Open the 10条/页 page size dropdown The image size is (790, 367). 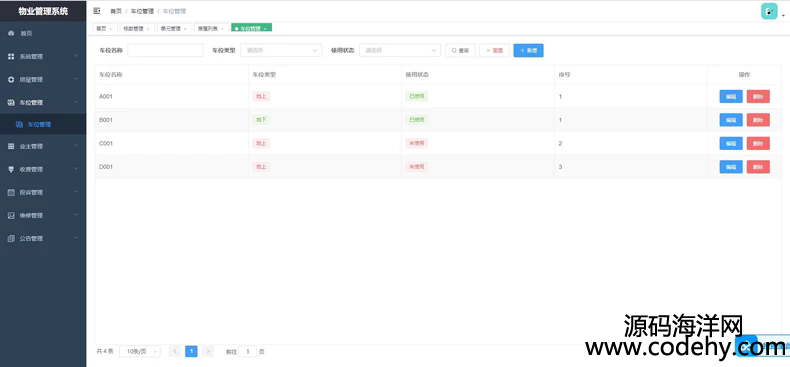(x=140, y=351)
